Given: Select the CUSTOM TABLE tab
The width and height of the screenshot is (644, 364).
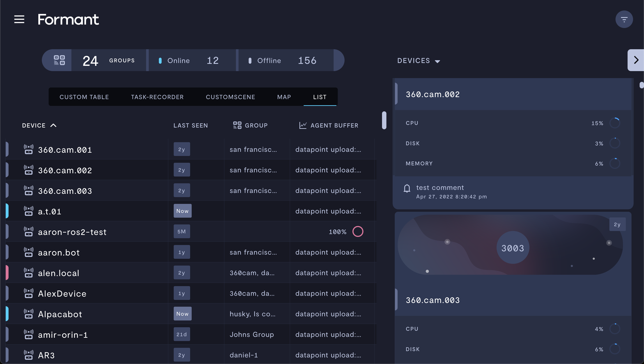Looking at the screenshot, I should tap(84, 96).
